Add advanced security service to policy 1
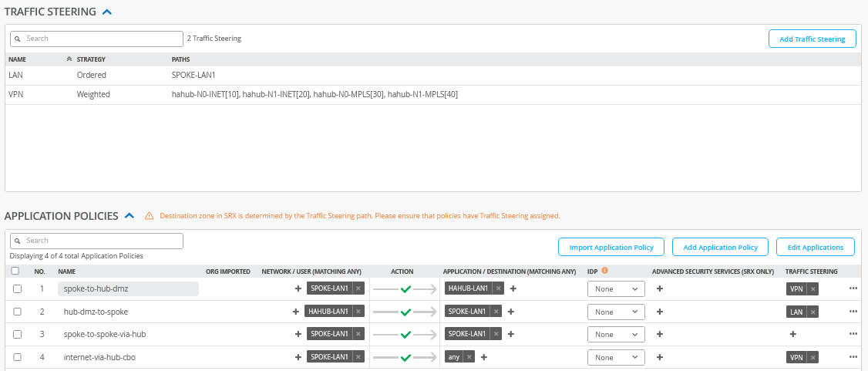 click(x=660, y=288)
